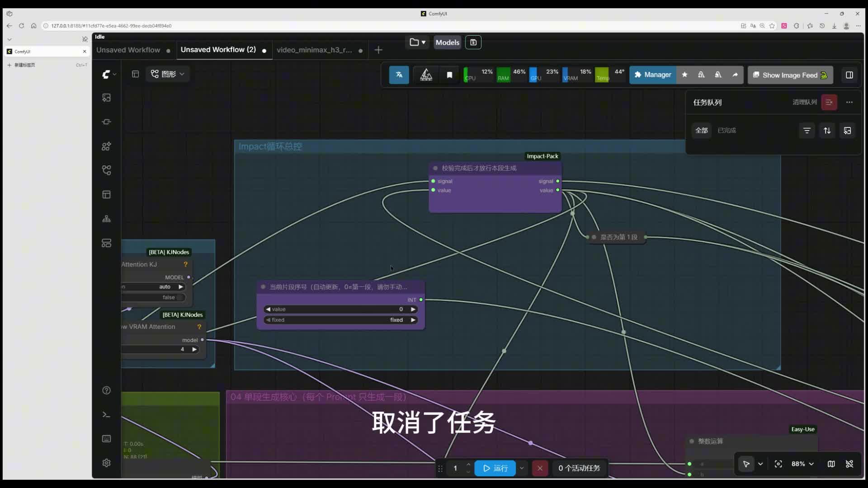
Task: Open the queue panel more options menu
Action: (849, 103)
